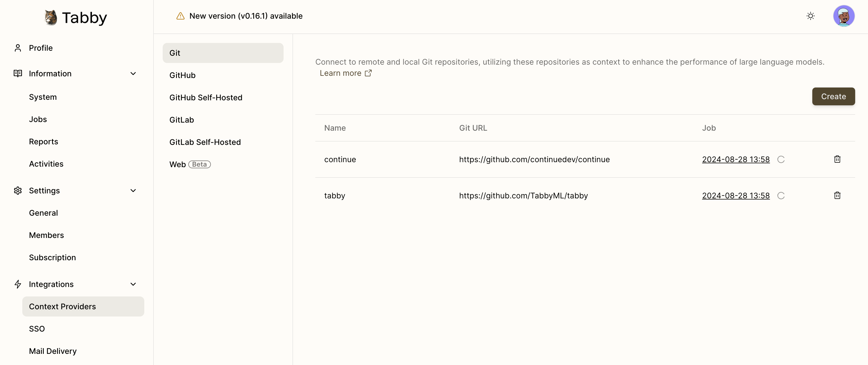
Task: Switch to the GitLab Self-Hosted tab
Action: pos(205,142)
